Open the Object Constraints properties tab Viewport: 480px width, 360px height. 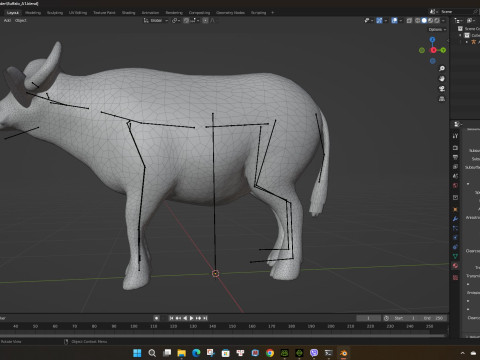coord(455,247)
